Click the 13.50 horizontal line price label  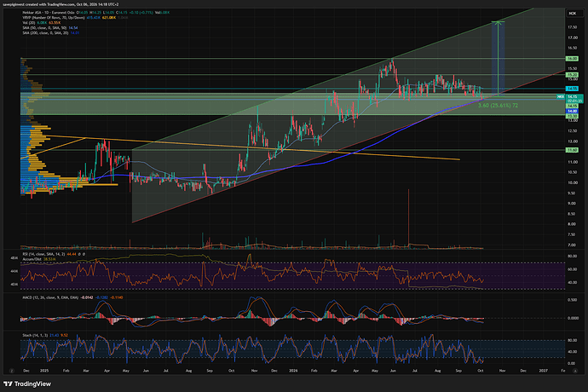[x=573, y=116]
